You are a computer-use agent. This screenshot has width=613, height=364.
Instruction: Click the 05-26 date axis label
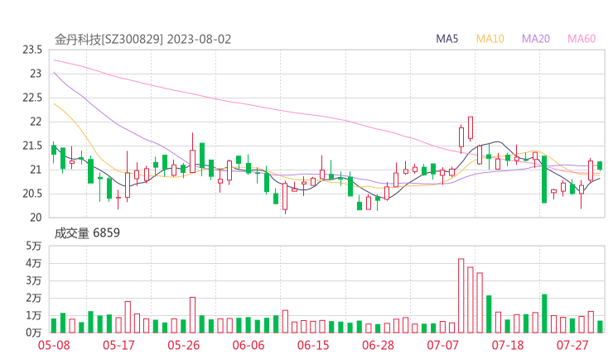tap(183, 345)
